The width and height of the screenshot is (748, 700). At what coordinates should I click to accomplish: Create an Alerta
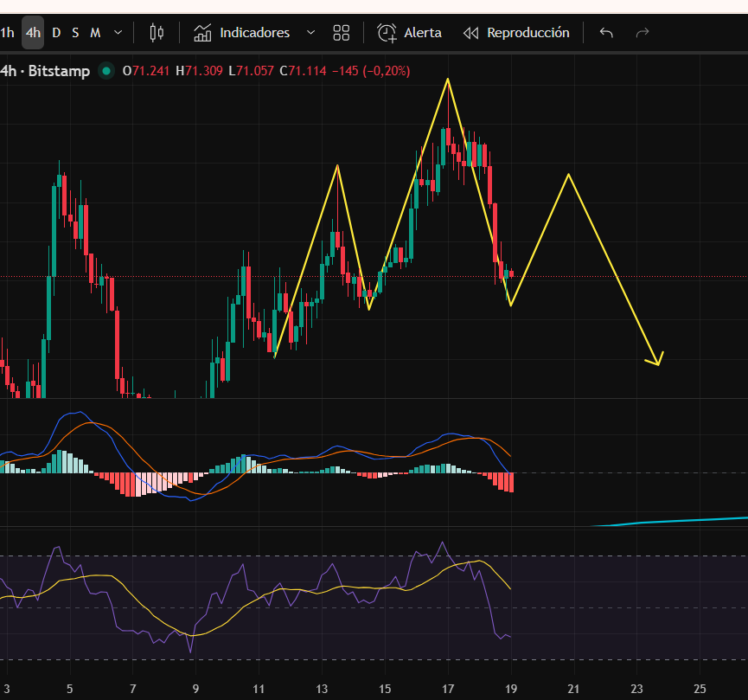pyautogui.click(x=409, y=33)
